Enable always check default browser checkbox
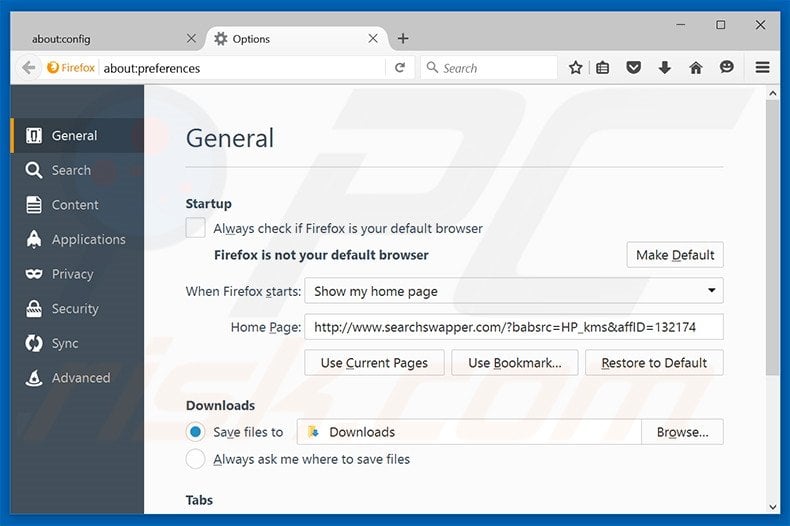The image size is (790, 526). pos(195,228)
